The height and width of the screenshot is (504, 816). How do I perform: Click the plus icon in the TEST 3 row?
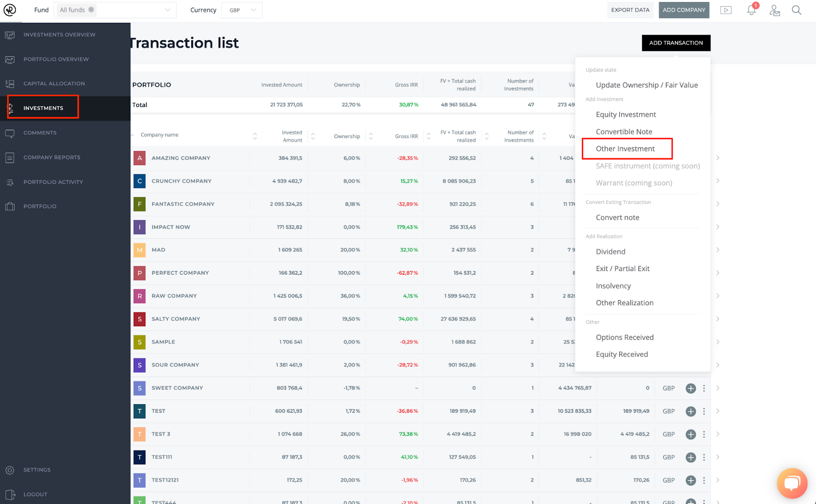tap(691, 434)
